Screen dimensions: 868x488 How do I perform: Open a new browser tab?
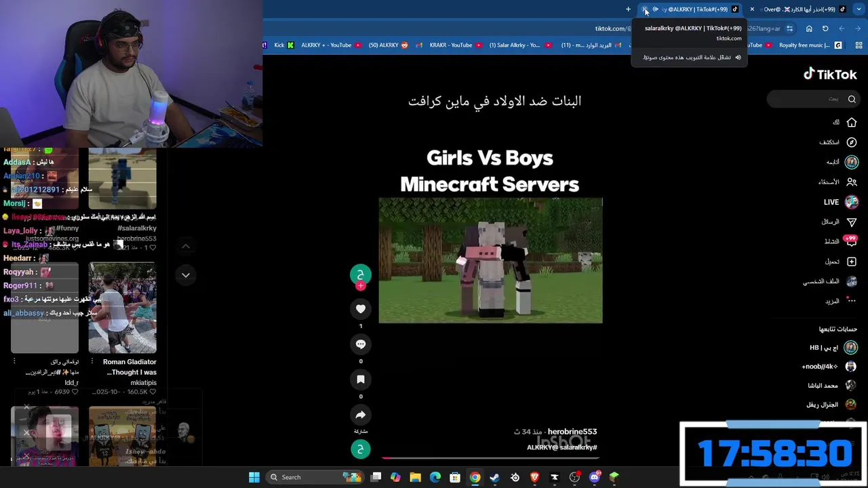[628, 9]
